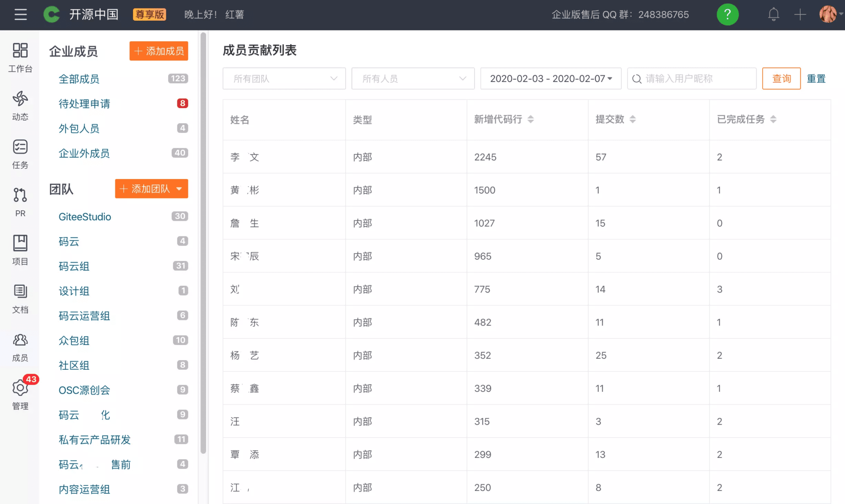Open 待处理申请 with badge 8
The height and width of the screenshot is (504, 845).
[x=85, y=104]
